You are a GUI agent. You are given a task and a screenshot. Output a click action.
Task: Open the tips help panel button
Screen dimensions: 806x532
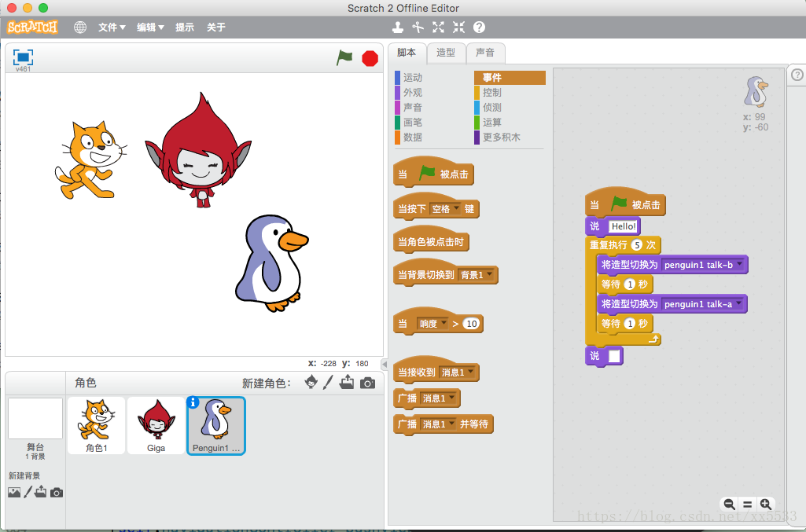pos(797,75)
